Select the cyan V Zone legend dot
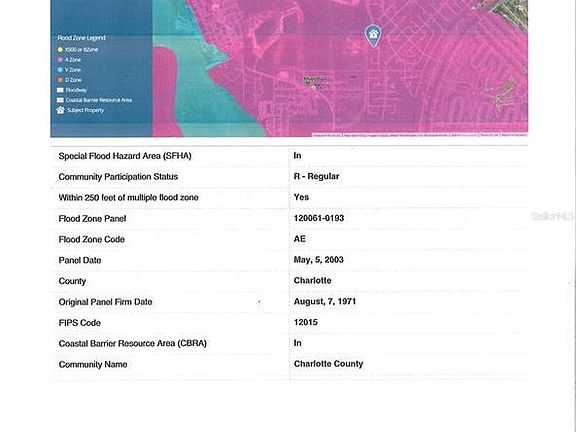Image resolution: width=576 pixels, height=432 pixels. tap(60, 70)
